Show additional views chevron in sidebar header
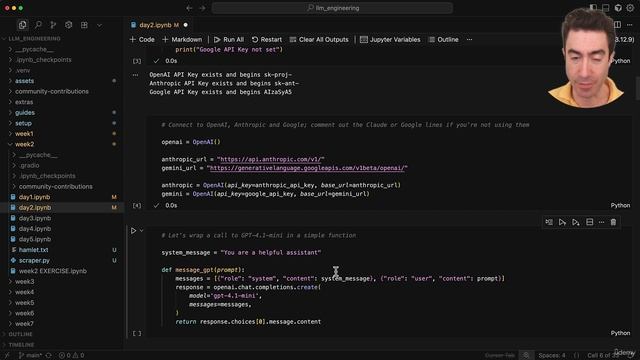This screenshot has height=360, width=640. click(99, 25)
